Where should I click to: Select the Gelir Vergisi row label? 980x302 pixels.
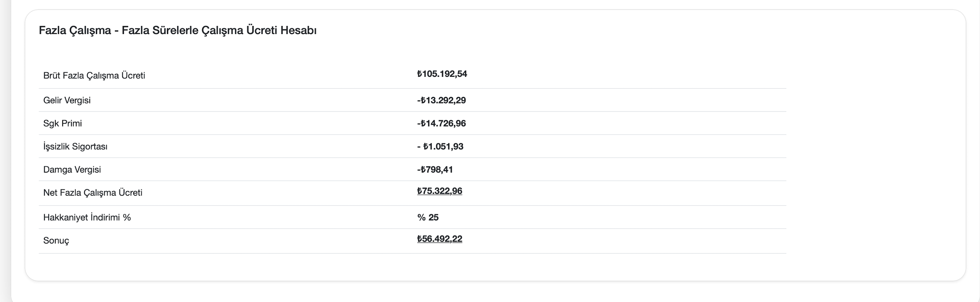click(x=67, y=100)
